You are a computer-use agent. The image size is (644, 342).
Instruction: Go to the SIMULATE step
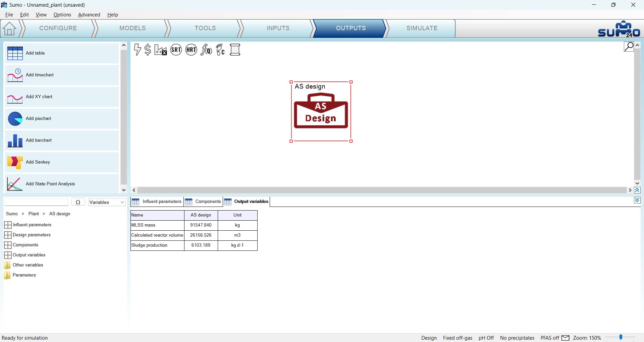coord(422,28)
